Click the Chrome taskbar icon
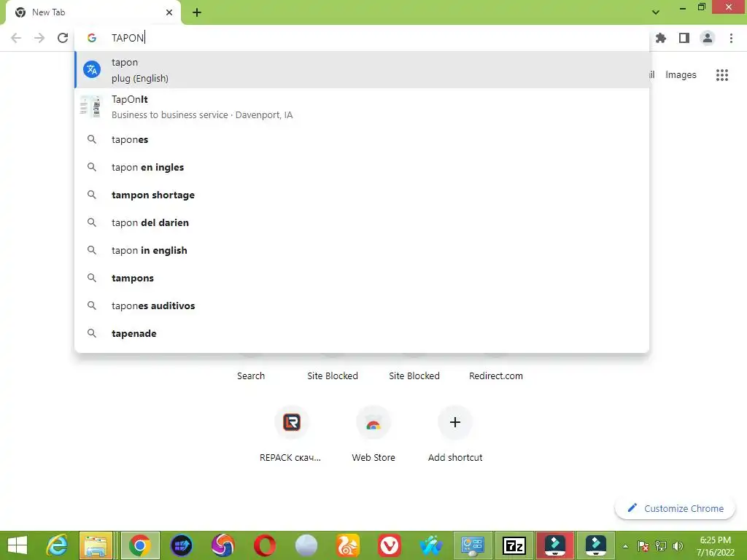 tap(140, 545)
